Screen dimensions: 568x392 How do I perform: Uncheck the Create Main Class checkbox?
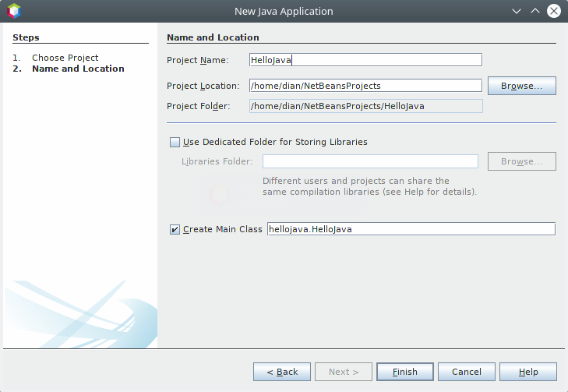175,229
